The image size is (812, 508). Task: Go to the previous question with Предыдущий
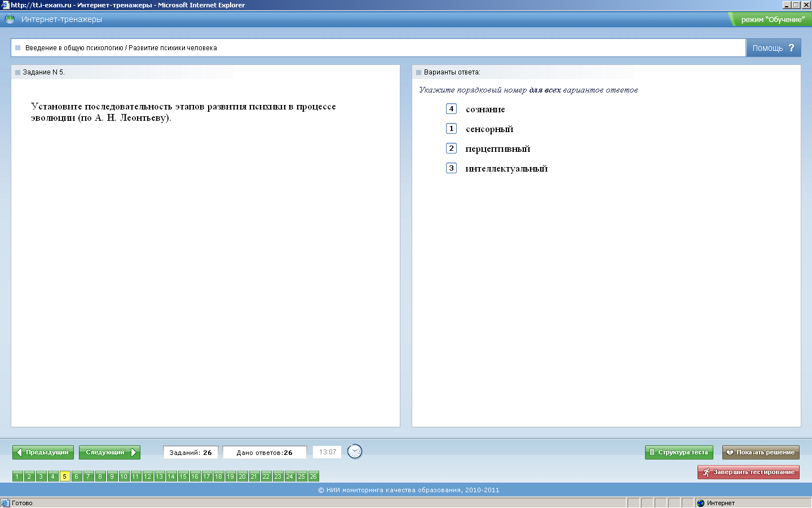[42, 452]
